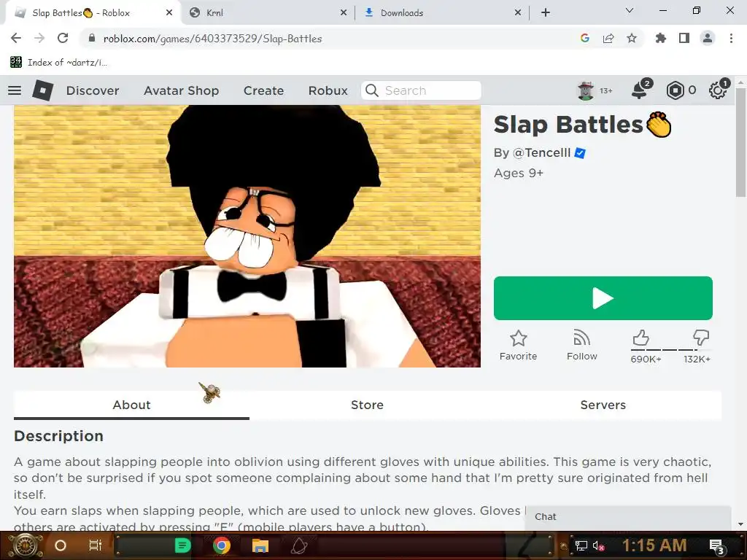Open the tab search dropdown arrow
This screenshot has width=747, height=560.
point(630,10)
